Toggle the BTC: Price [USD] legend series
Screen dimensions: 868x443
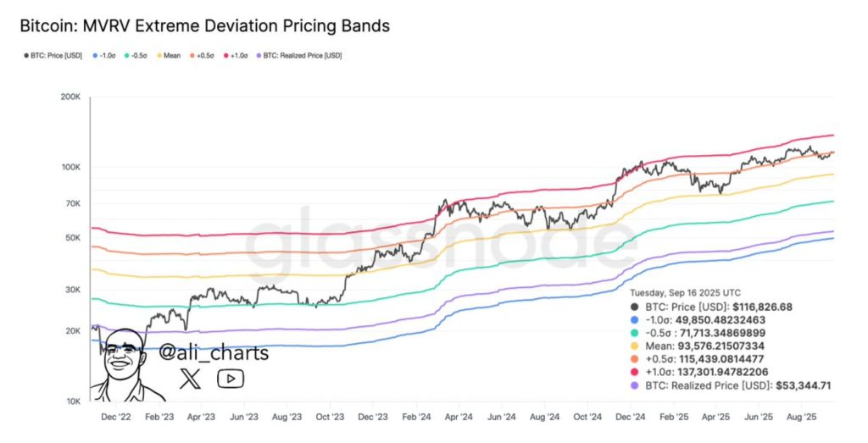pyautogui.click(x=53, y=56)
